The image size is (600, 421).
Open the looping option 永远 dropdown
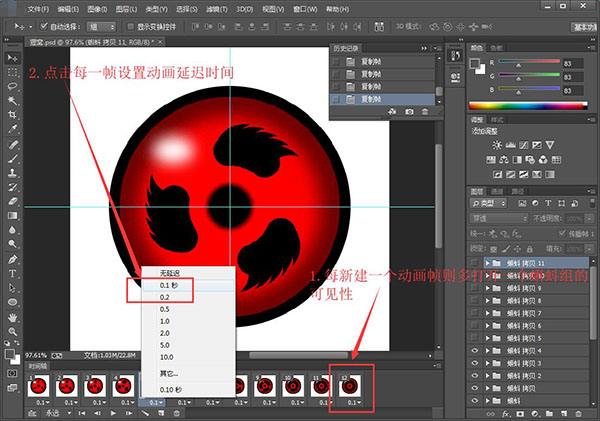pyautogui.click(x=59, y=413)
